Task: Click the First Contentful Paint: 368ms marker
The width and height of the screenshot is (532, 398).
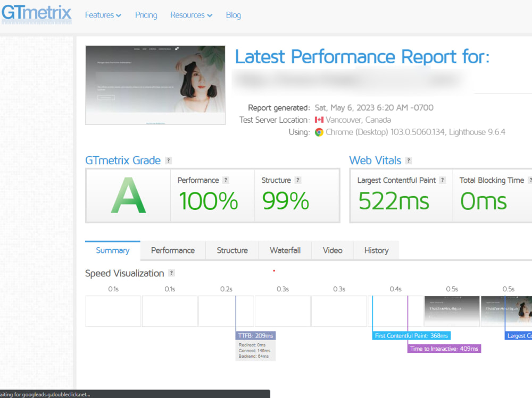Action: [411, 336]
